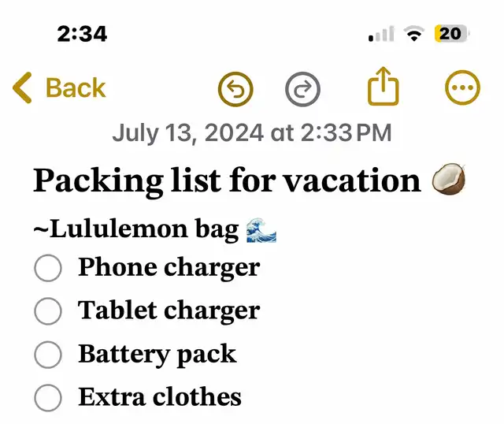Tap the battery level indicator
504x424 pixels.
(x=451, y=33)
